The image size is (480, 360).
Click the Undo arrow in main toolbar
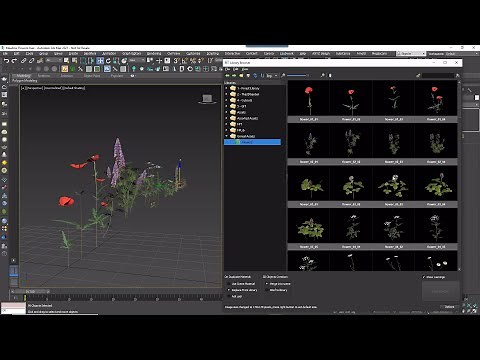[6, 61]
